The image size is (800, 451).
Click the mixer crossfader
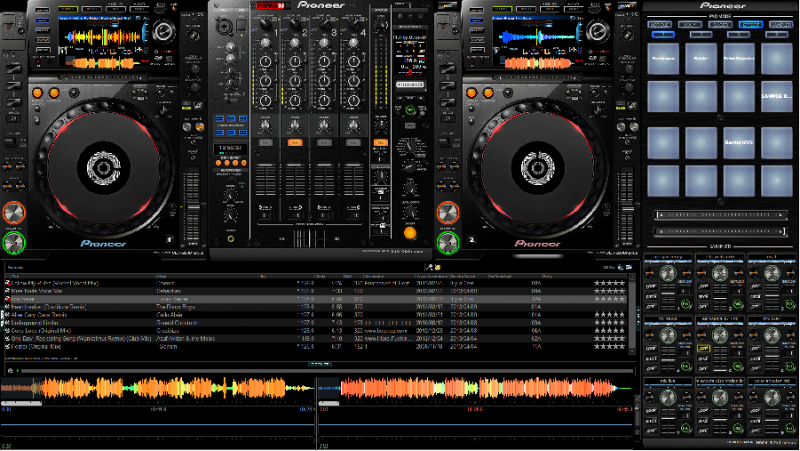click(309, 238)
